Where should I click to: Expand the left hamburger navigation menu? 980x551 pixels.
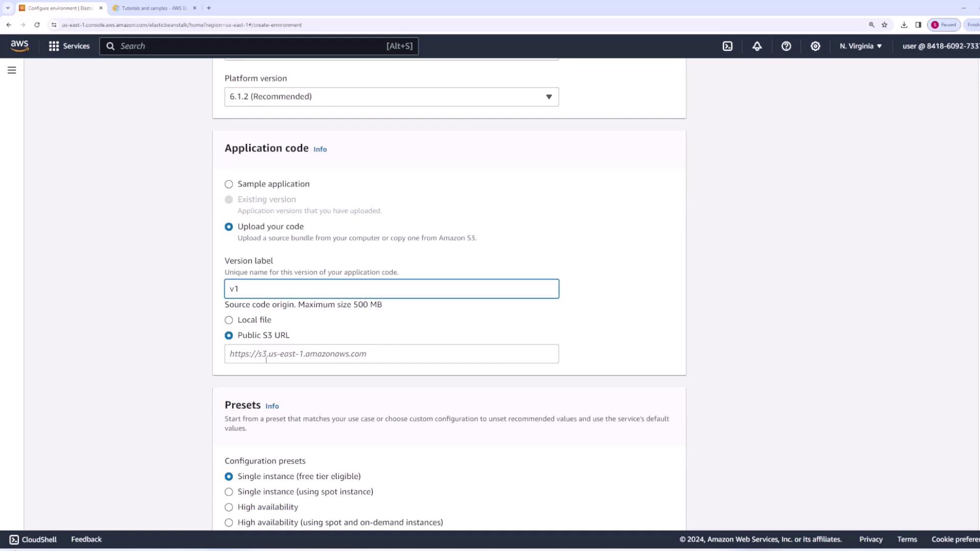(12, 70)
